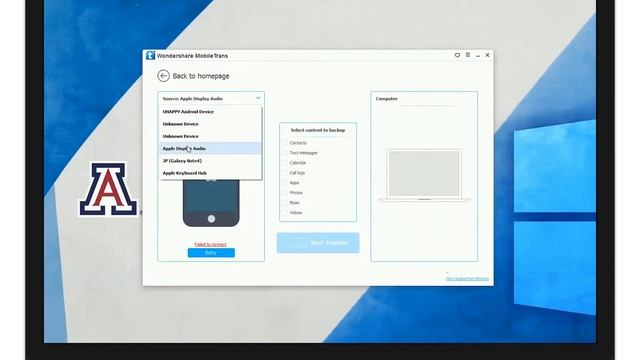Select Apple Display Audio in dropdown list
640x360 pixels.
pyautogui.click(x=210, y=149)
